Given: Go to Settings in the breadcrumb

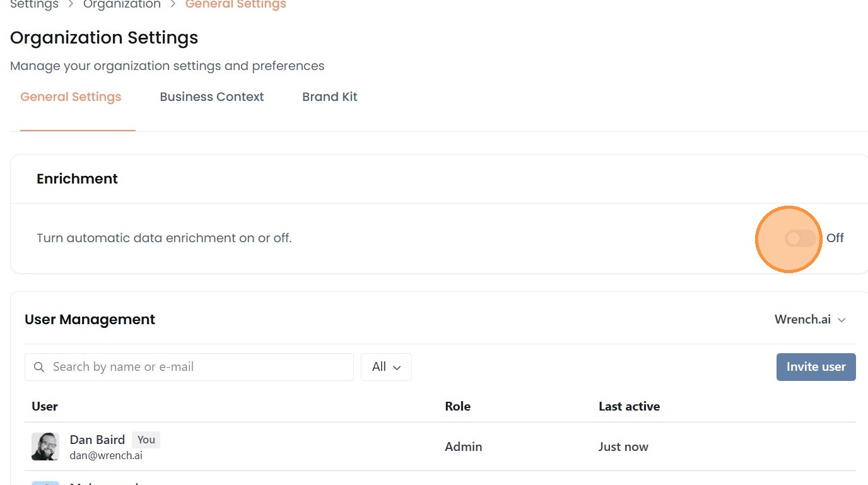Looking at the screenshot, I should click(34, 4).
